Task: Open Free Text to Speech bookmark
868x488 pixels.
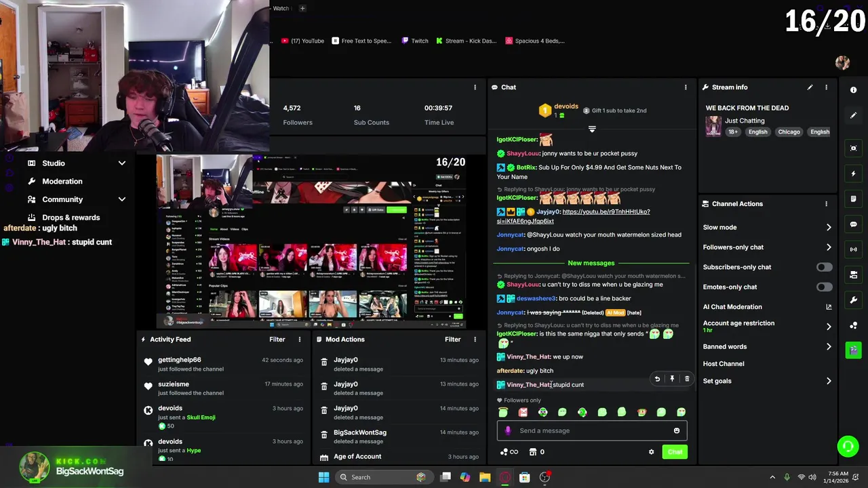Action: tap(361, 41)
